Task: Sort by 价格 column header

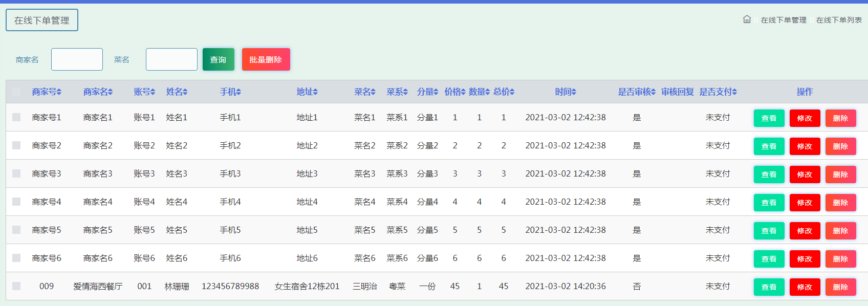Action: pos(455,92)
